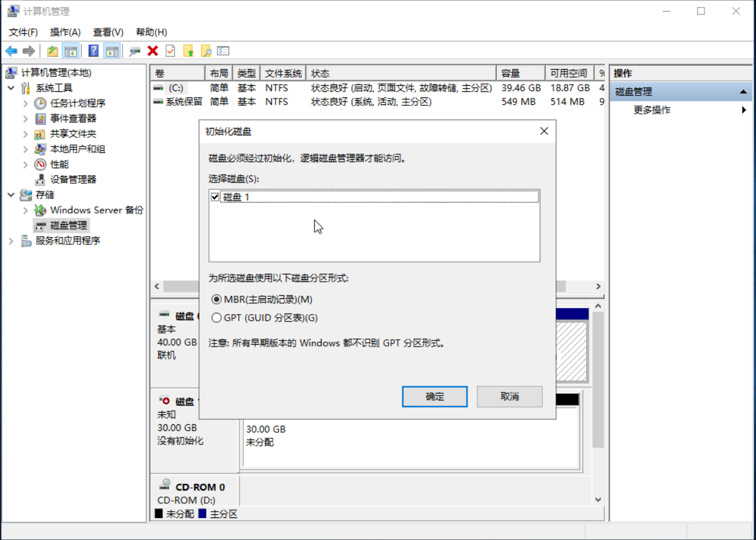Expand 更多操作 submenu arrow
Viewport: 756px width, 540px height.
coord(744,110)
